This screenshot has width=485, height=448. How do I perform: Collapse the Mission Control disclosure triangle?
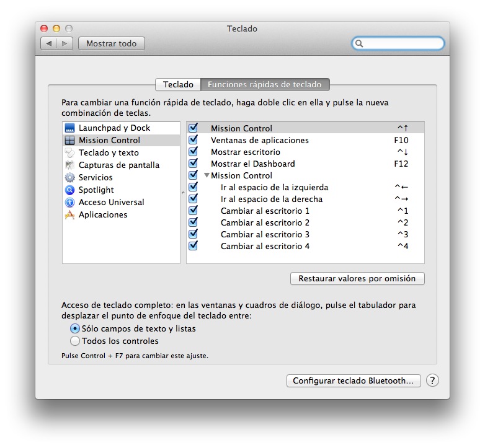[x=207, y=175]
